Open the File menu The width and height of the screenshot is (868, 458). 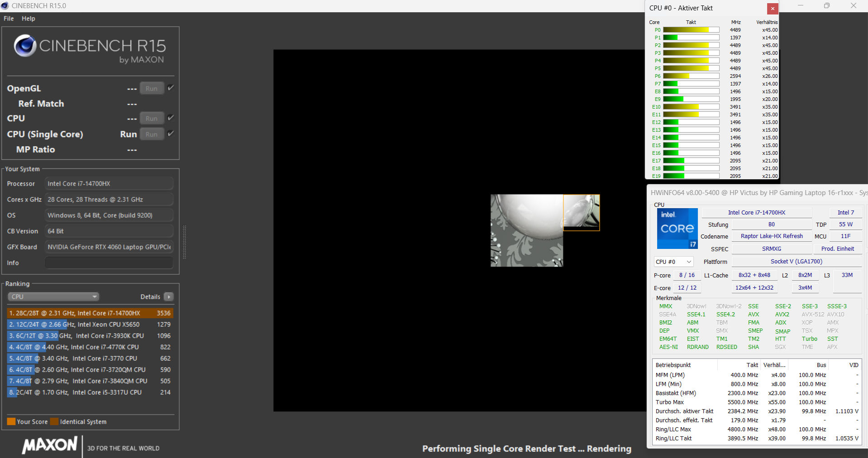9,19
